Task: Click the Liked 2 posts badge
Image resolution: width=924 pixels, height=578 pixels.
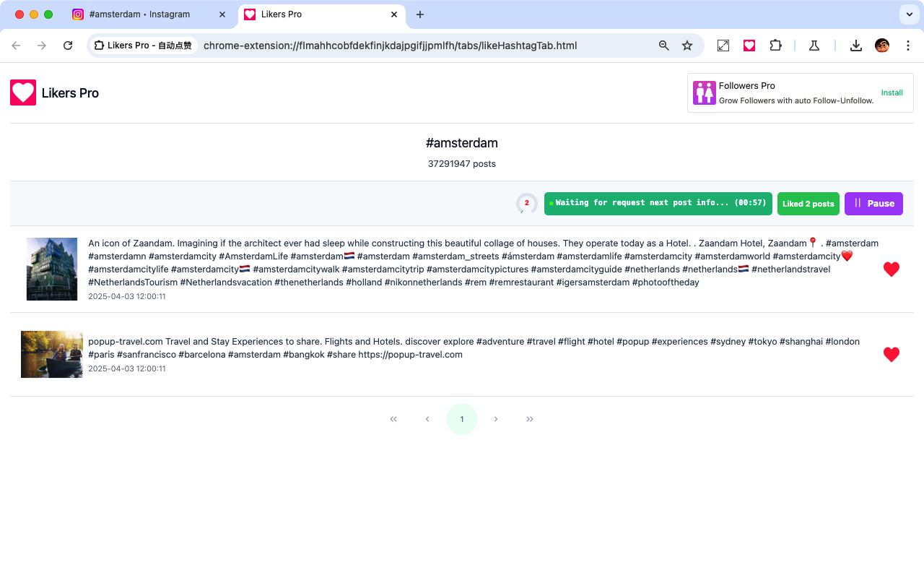Action: tap(808, 204)
